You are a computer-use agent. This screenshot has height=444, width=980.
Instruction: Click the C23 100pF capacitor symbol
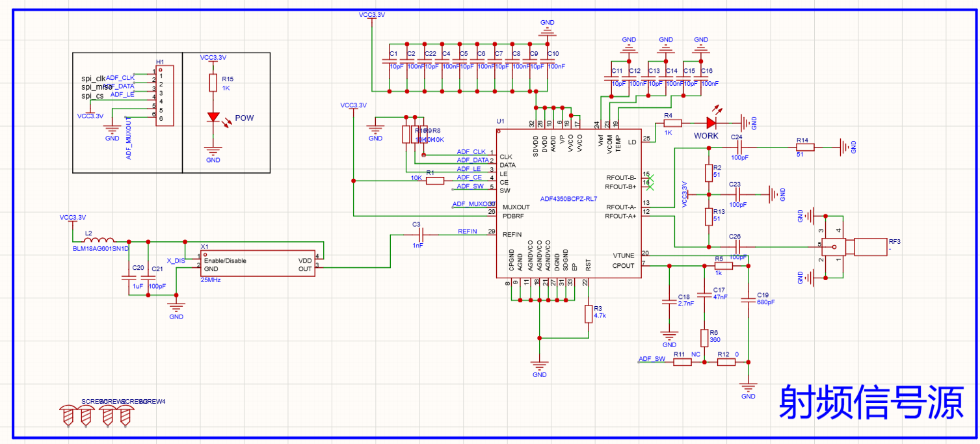tap(738, 194)
